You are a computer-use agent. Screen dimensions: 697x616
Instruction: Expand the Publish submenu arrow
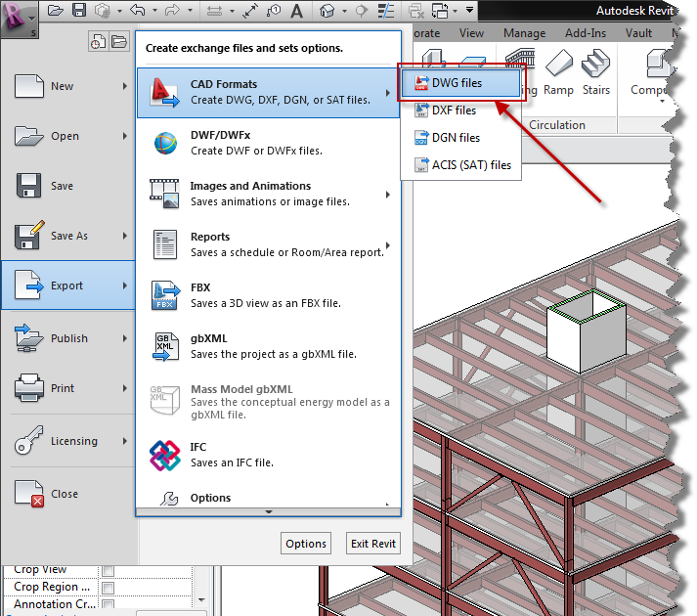tap(125, 338)
